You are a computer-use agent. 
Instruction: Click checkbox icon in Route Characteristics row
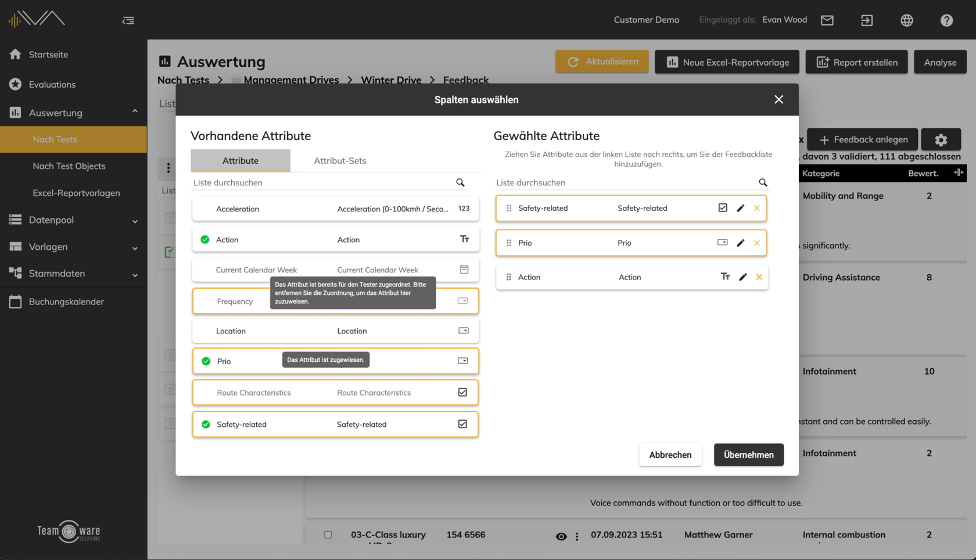(x=462, y=392)
